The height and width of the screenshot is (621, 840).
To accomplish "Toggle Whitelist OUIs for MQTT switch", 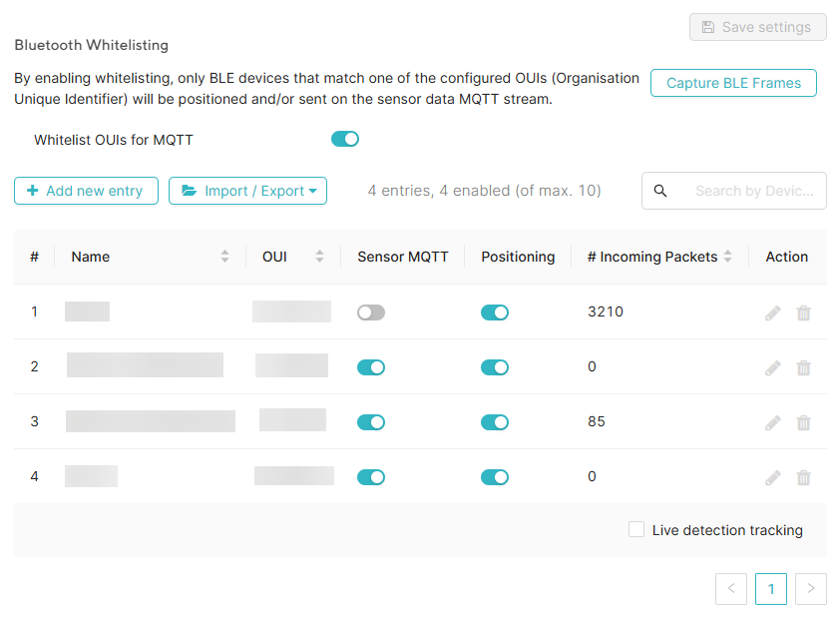I will 345,139.
